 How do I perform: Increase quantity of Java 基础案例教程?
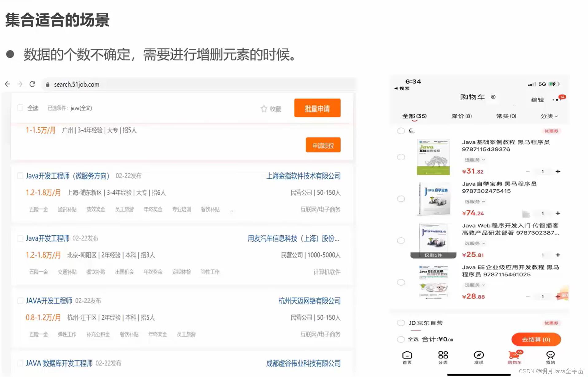pos(558,171)
